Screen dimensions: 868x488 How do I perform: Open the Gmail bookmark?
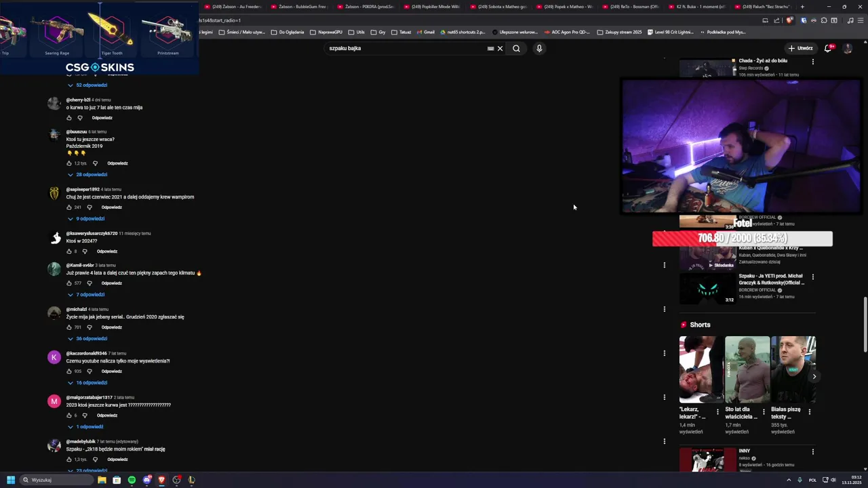(x=425, y=32)
